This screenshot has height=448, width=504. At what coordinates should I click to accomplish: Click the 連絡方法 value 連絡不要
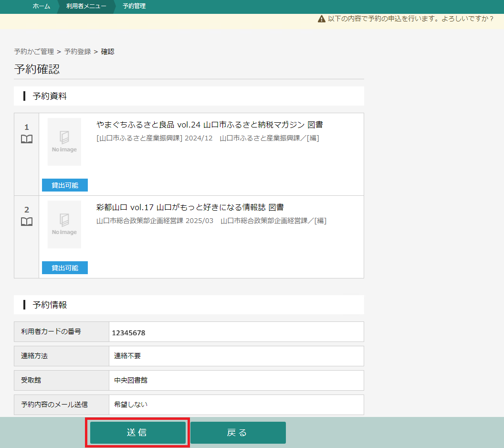click(x=127, y=356)
